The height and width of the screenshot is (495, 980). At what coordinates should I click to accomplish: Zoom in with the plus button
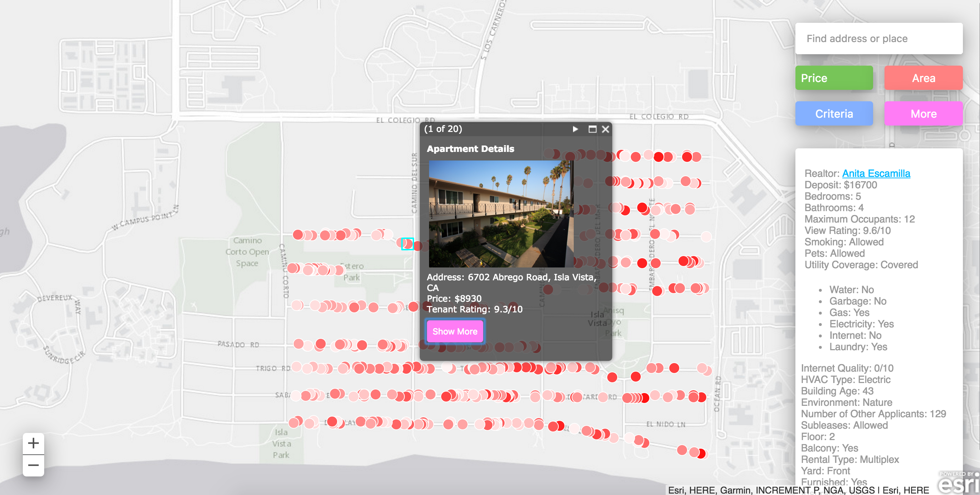tap(33, 443)
